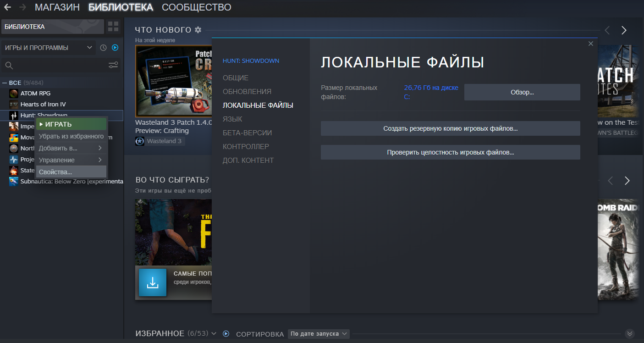Show next items in ВО ЧТО СЫГРАТЬ
Image resolution: width=644 pixels, height=343 pixels.
(627, 181)
